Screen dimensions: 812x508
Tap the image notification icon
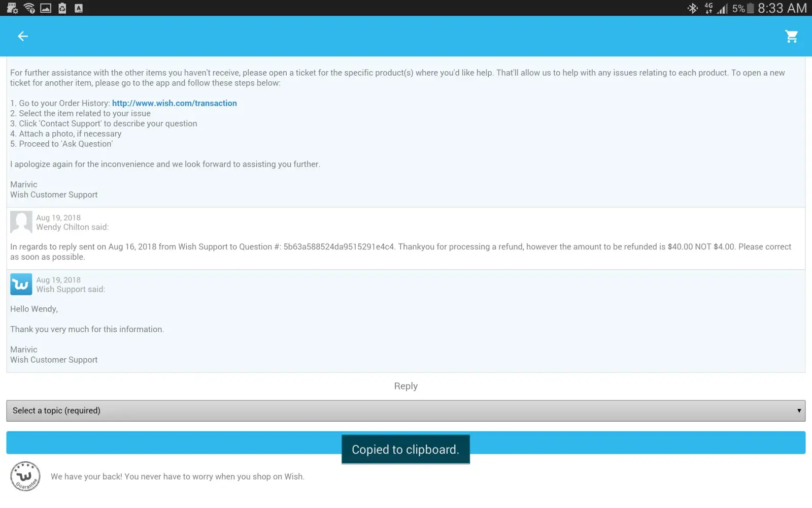tap(46, 8)
